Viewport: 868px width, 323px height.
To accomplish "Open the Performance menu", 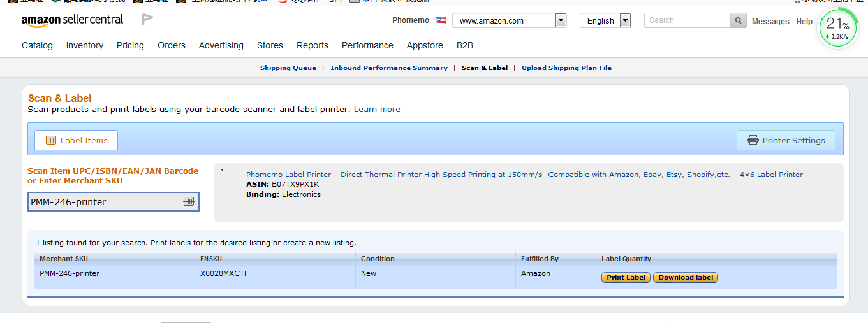I will [367, 45].
